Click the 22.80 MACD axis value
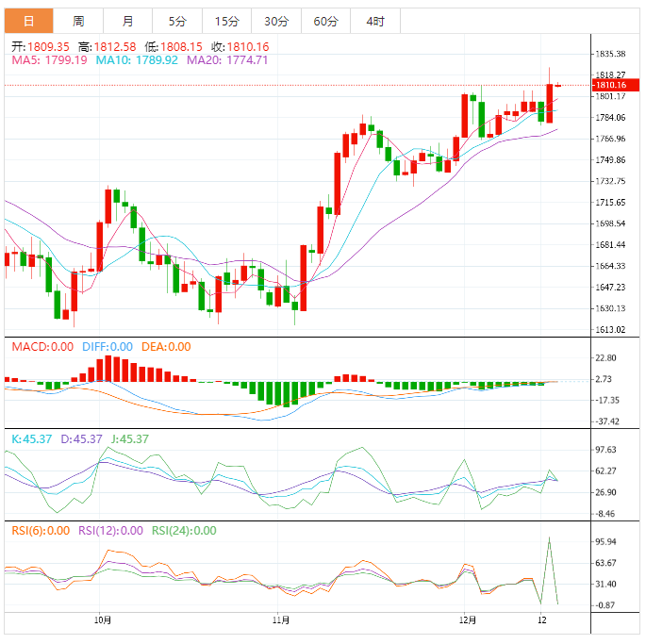This screenshot has width=646, height=644. pos(606,357)
